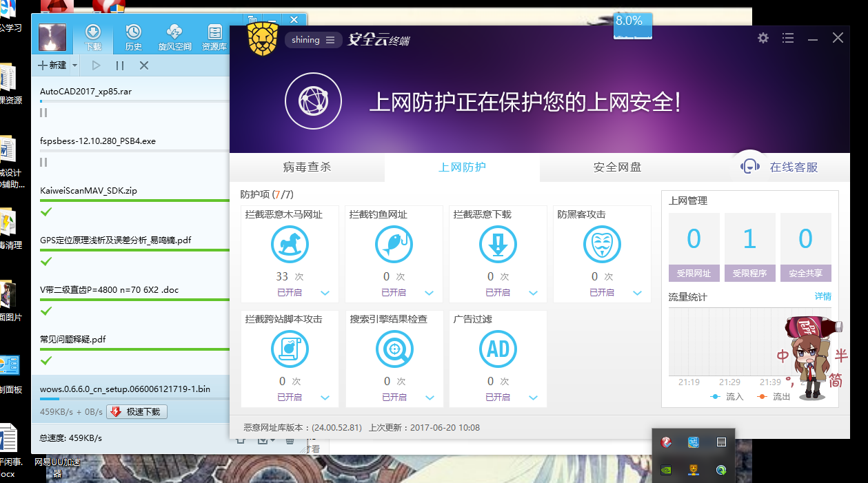Switch download manager to mini window mode
The width and height of the screenshot is (868, 483).
coord(252,20)
